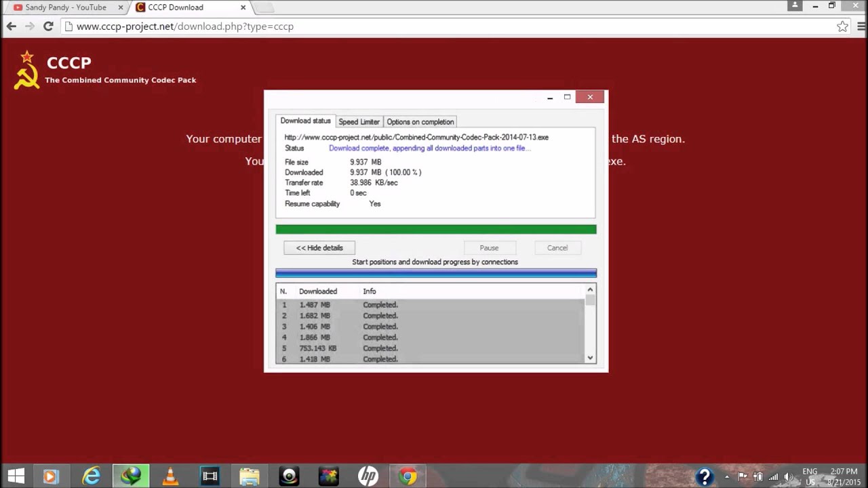Switch to the Speed Limiter tab

pyautogui.click(x=359, y=122)
